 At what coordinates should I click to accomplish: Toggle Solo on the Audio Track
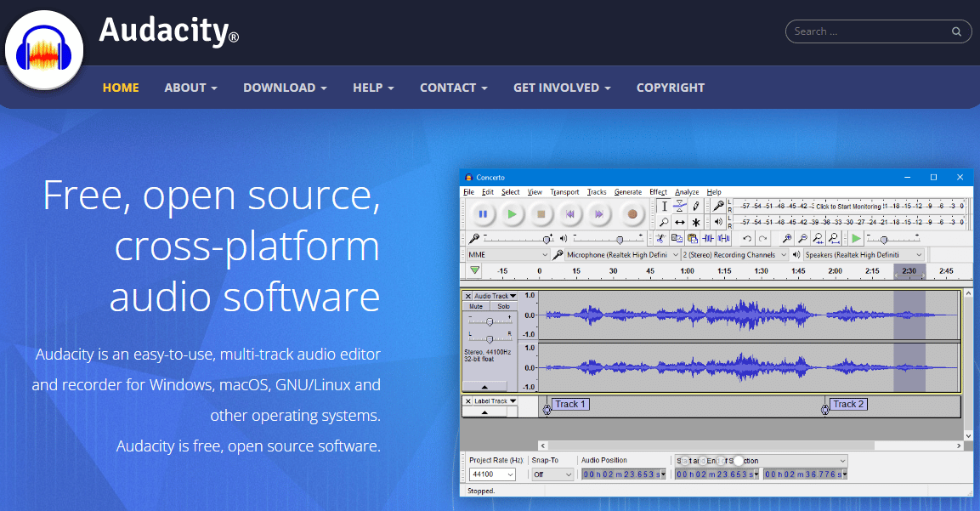pos(504,306)
